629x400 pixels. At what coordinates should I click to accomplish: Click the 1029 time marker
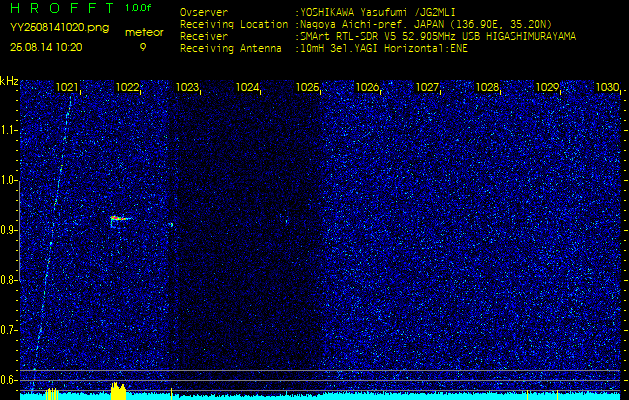548,87
